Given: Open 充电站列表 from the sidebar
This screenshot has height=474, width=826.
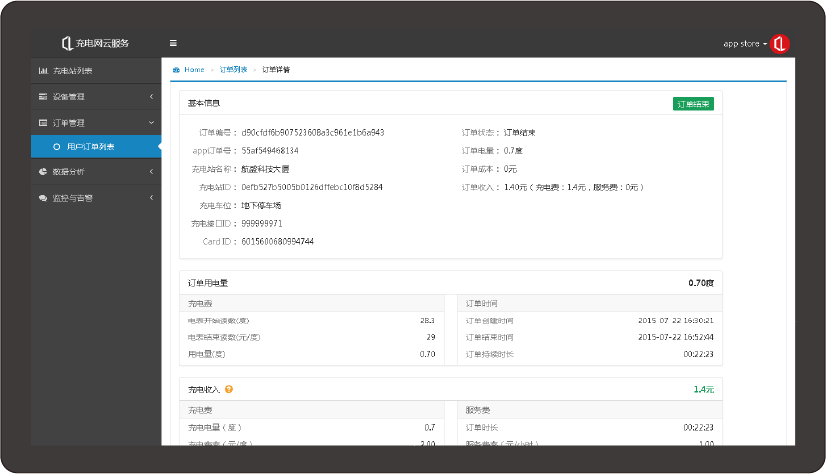Looking at the screenshot, I should (73, 71).
